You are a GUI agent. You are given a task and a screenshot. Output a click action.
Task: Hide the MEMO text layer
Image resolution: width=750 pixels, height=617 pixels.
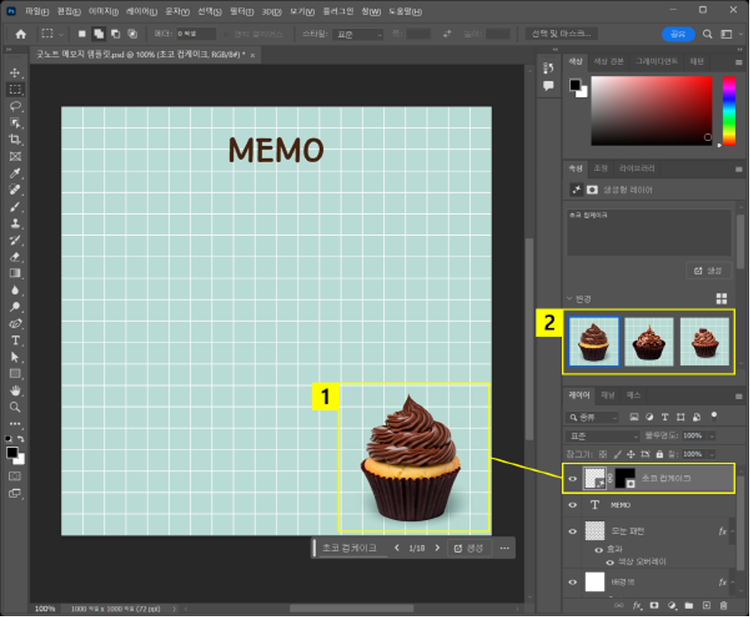[x=573, y=505]
